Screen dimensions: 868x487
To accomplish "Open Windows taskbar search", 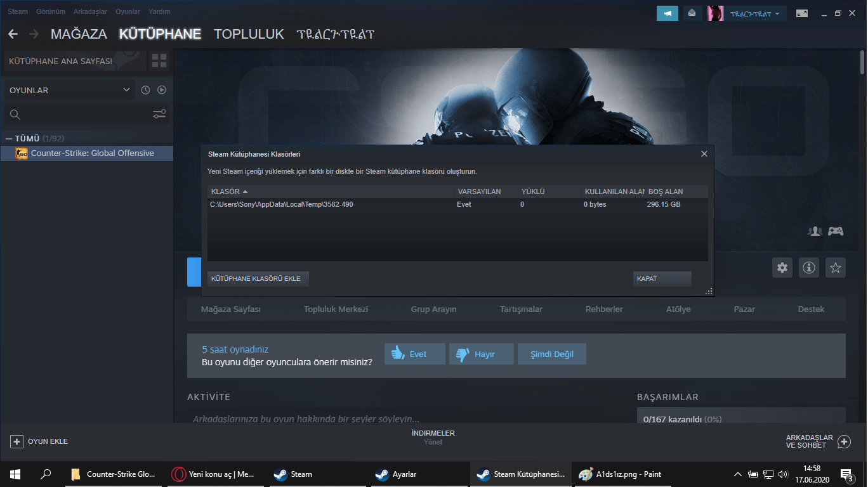I will (46, 474).
